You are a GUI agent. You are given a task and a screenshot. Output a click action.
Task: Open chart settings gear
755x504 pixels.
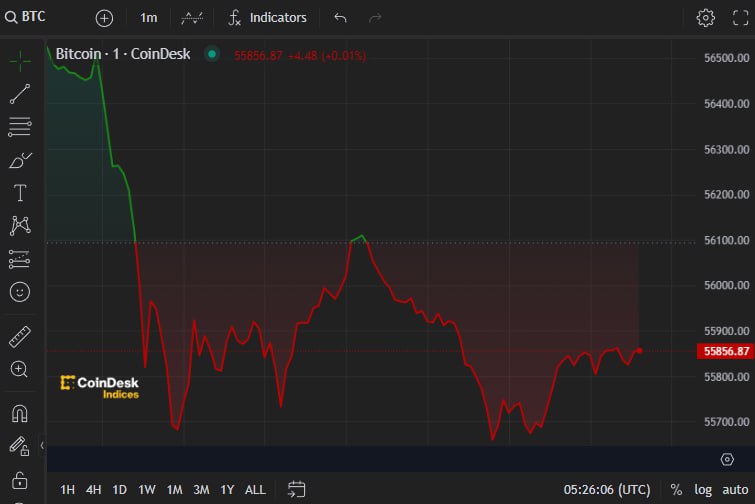(705, 18)
